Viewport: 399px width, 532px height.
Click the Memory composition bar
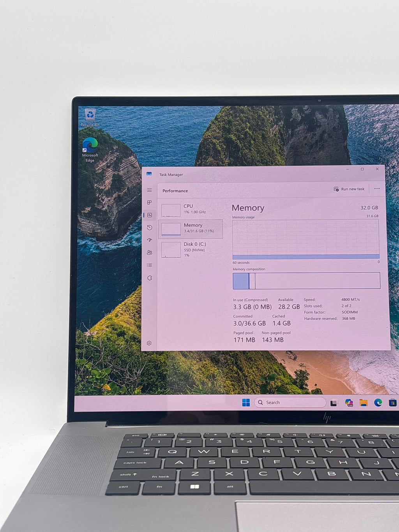pyautogui.click(x=306, y=281)
